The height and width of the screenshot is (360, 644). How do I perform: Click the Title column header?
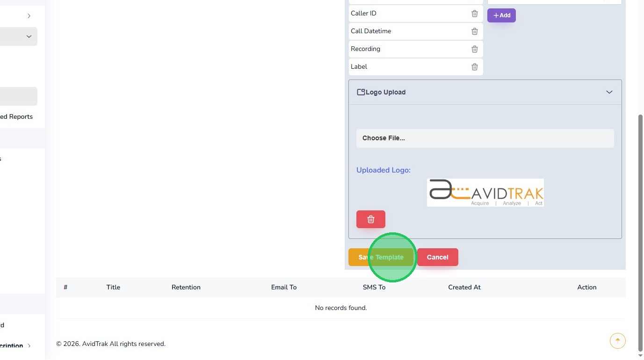click(x=113, y=287)
